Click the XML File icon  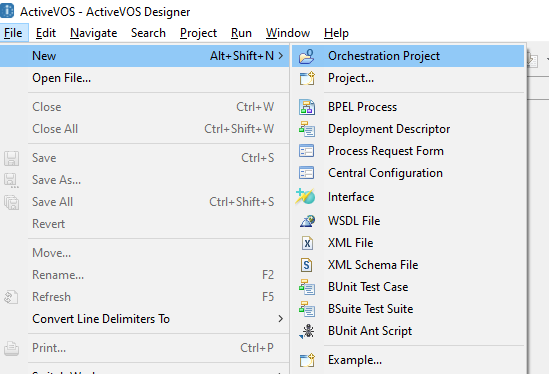307,243
